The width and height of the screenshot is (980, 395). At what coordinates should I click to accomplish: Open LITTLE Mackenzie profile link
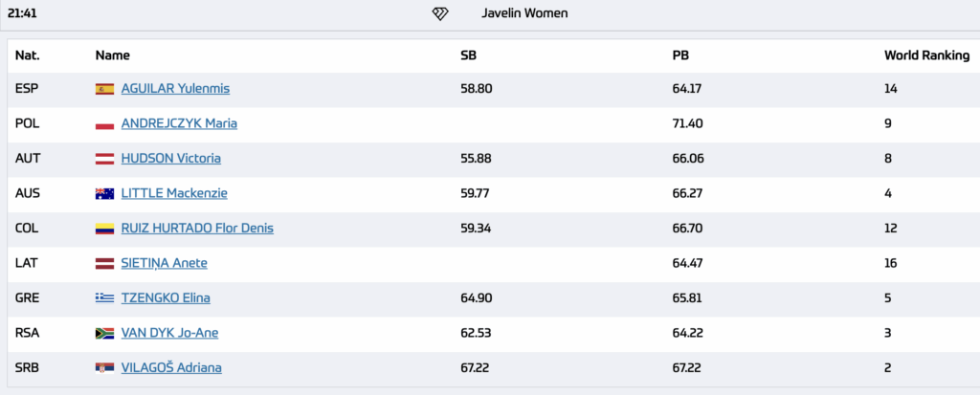(174, 194)
